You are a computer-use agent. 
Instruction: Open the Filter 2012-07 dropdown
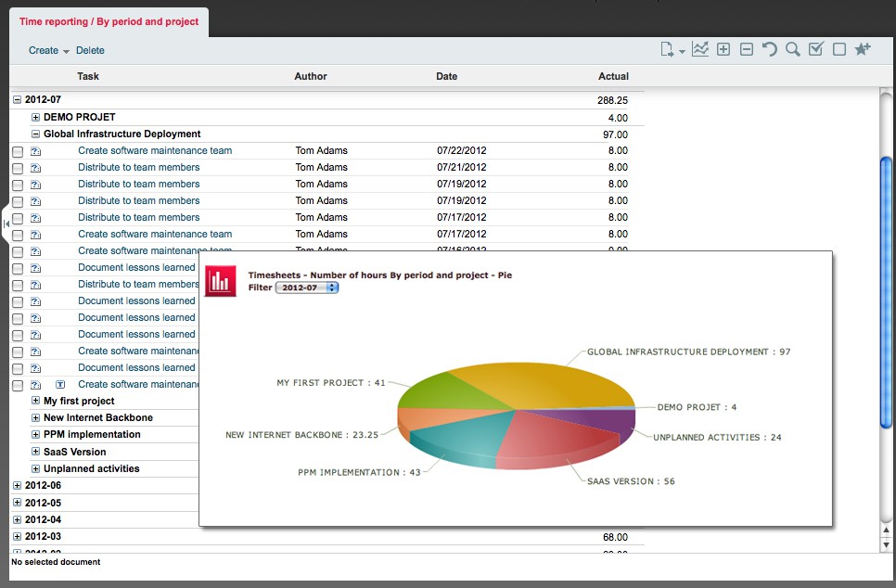coord(307,288)
